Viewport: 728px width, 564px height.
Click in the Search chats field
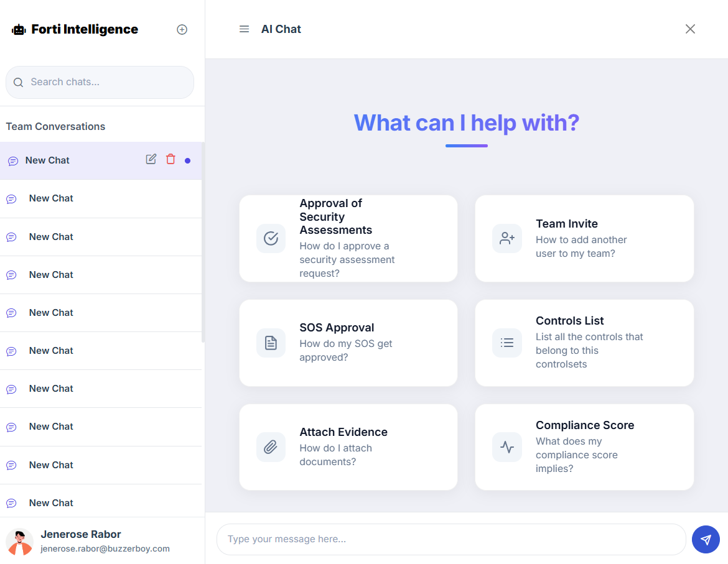[106, 82]
